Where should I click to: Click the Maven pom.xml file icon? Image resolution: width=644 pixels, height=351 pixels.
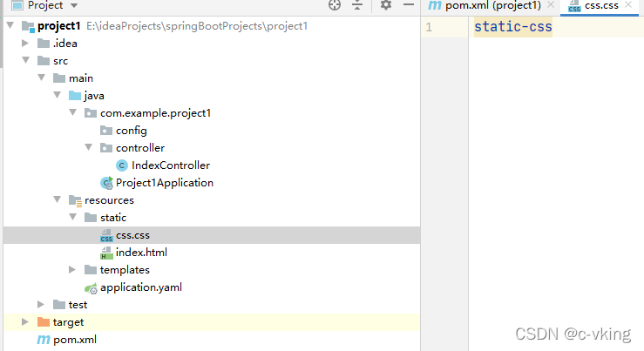(44, 340)
